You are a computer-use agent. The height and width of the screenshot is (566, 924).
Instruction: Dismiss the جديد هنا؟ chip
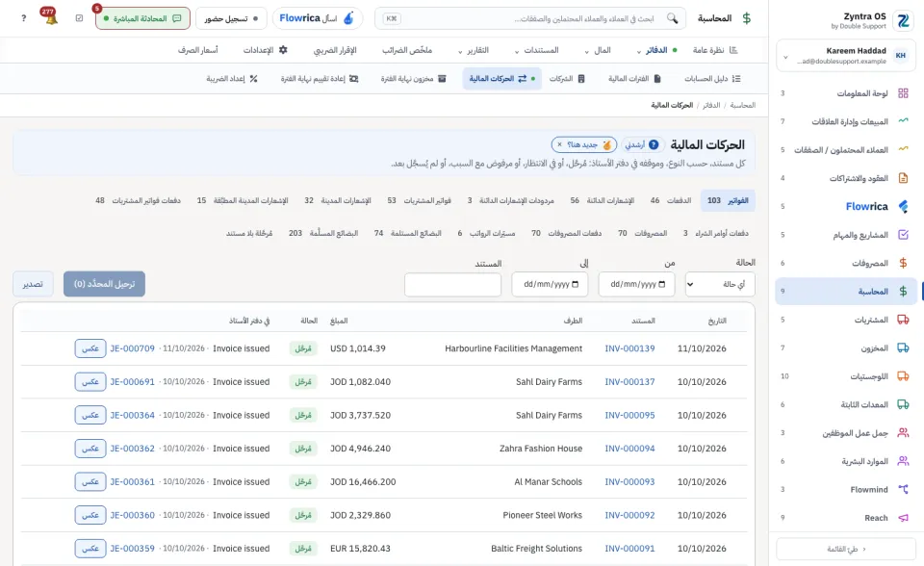pos(560,144)
